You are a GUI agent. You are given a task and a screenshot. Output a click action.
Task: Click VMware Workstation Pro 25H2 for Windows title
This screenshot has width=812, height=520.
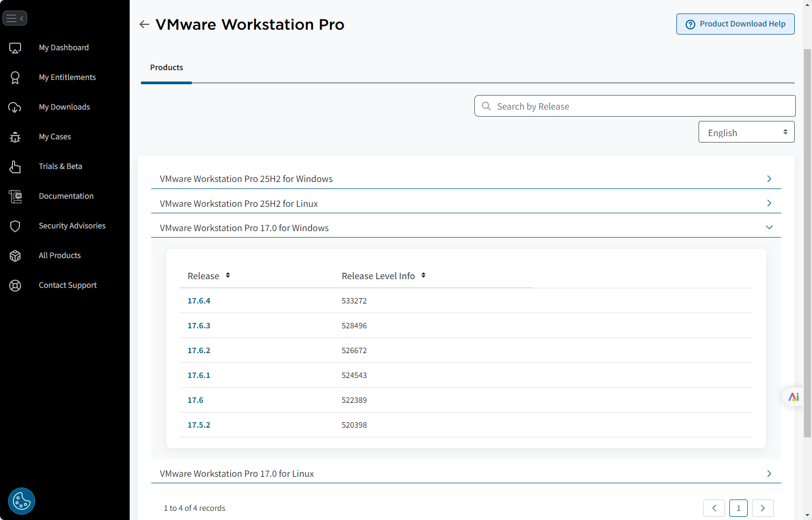tap(246, 179)
